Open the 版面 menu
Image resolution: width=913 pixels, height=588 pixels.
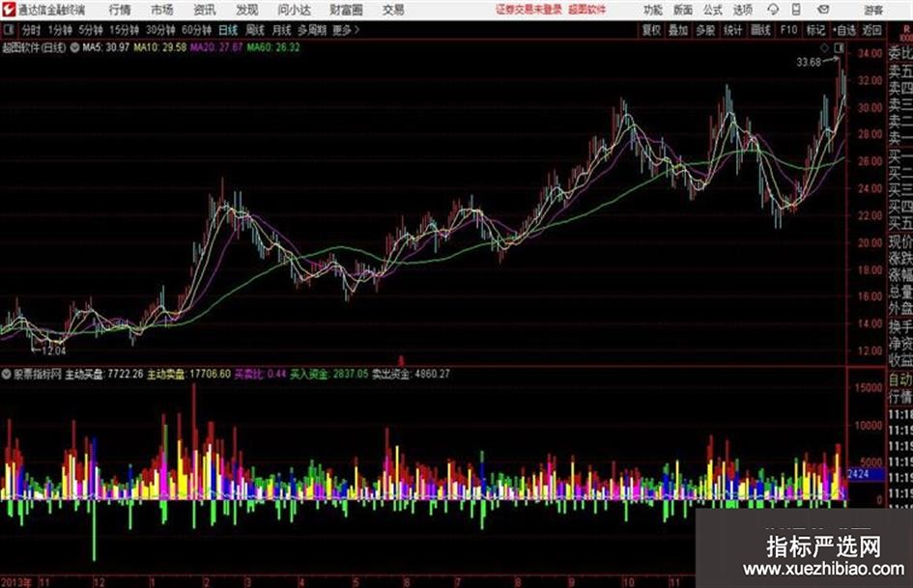point(683,10)
